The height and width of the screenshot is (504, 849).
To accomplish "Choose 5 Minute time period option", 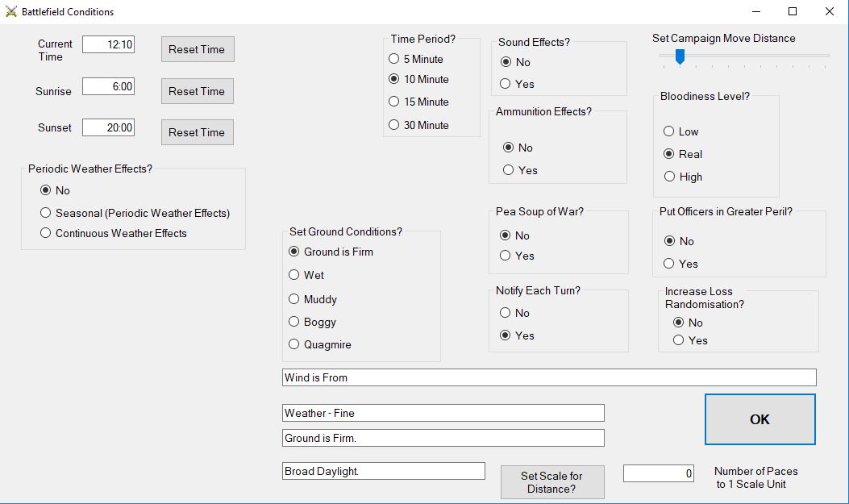I will 394,59.
